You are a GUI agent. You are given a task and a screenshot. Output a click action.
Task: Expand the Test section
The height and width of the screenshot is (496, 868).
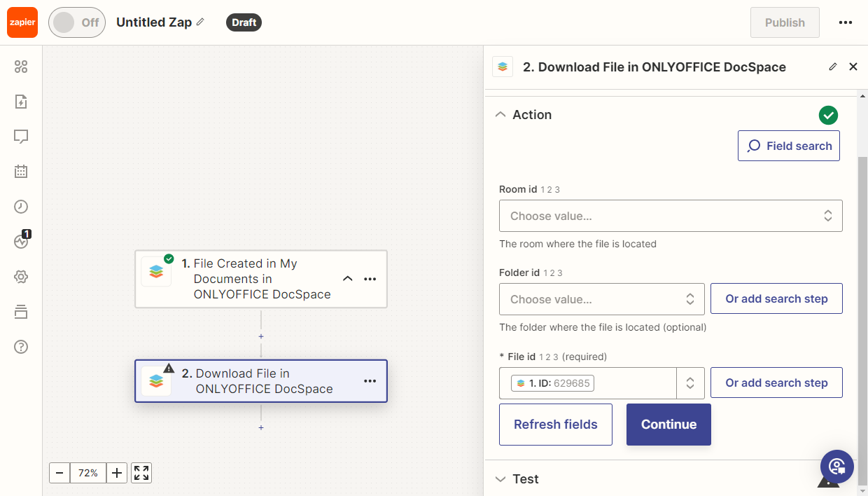tap(500, 479)
